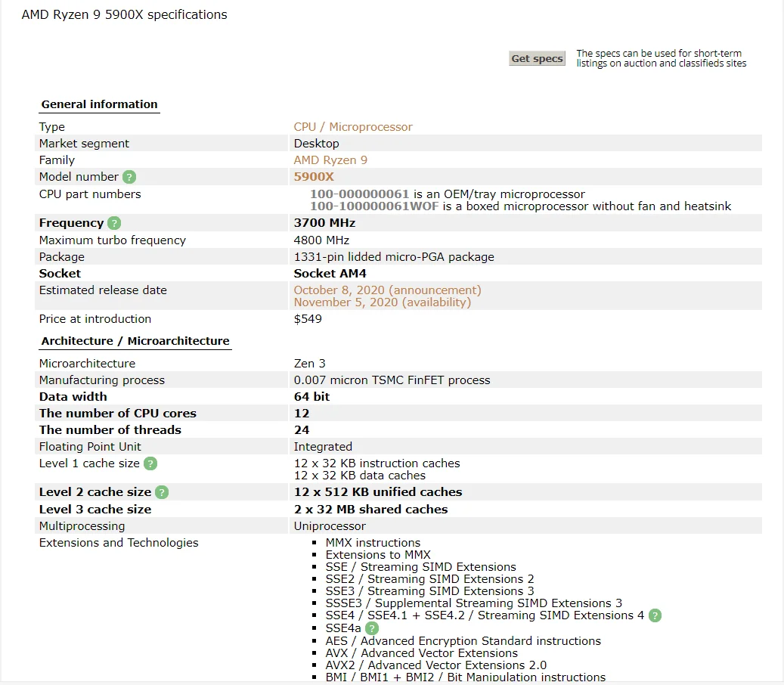Open help icon for Level 2 cache size
784x685 pixels.
tap(162, 492)
